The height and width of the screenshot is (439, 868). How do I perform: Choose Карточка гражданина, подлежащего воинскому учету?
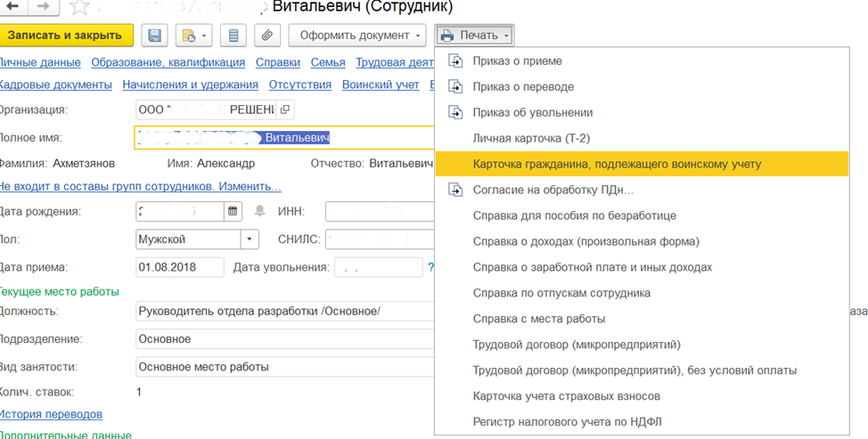[x=643, y=164]
